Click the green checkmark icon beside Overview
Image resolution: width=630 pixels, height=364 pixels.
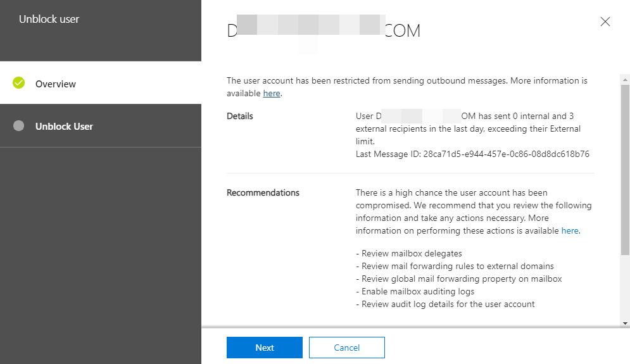[x=19, y=83]
